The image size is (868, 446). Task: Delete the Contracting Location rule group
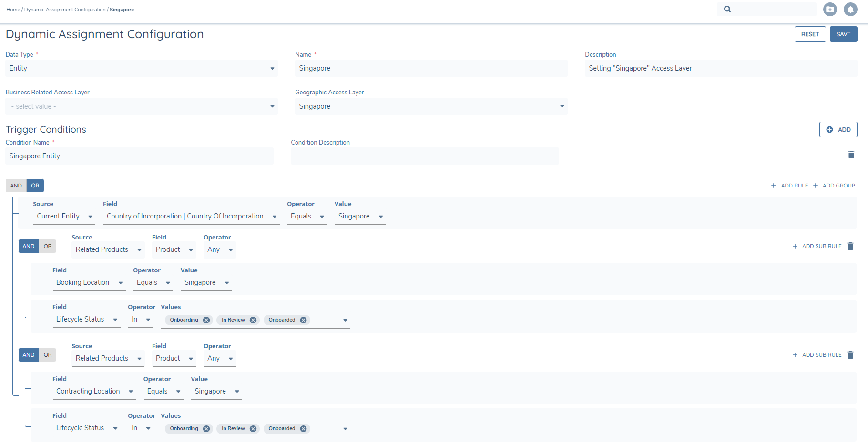pyautogui.click(x=850, y=355)
